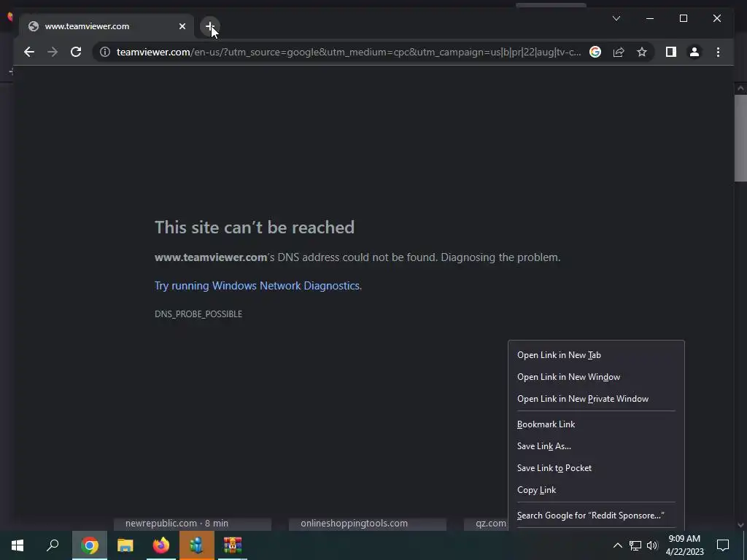The image size is (747, 560).
Task: Click the page vertical scrollbar thumb
Action: (740, 138)
